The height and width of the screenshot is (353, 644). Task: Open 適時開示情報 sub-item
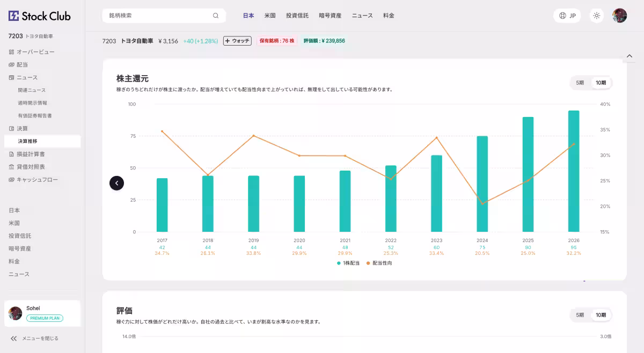pyautogui.click(x=32, y=103)
